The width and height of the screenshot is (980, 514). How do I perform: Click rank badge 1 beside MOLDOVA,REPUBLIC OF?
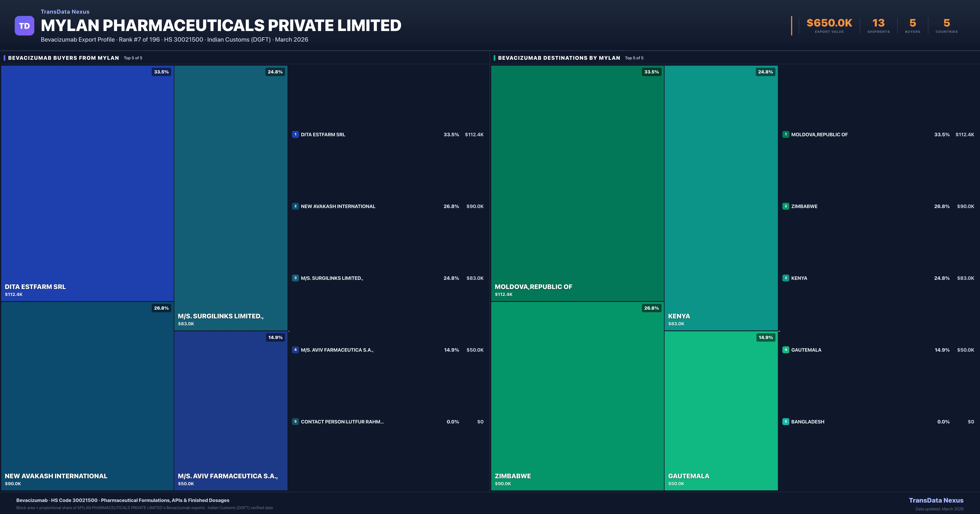[786, 134]
